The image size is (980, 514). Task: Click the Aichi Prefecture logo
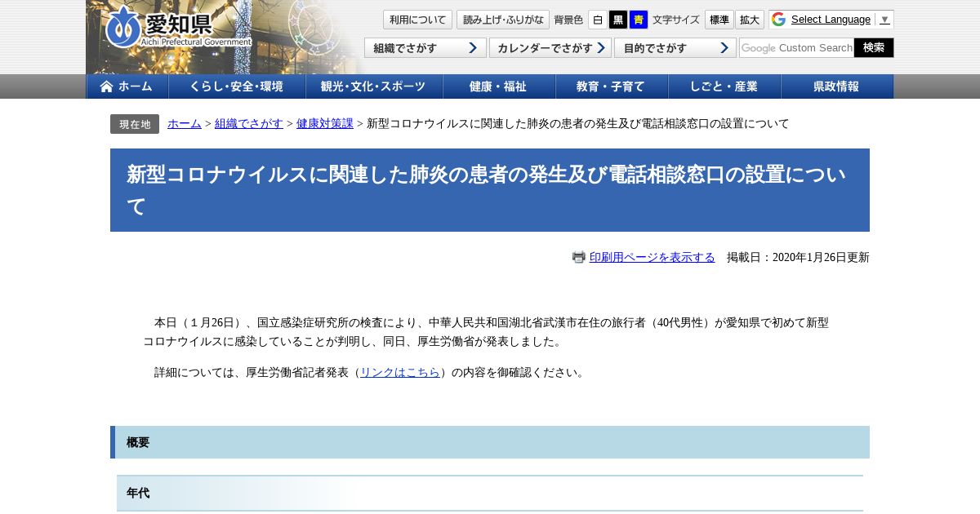(178, 27)
